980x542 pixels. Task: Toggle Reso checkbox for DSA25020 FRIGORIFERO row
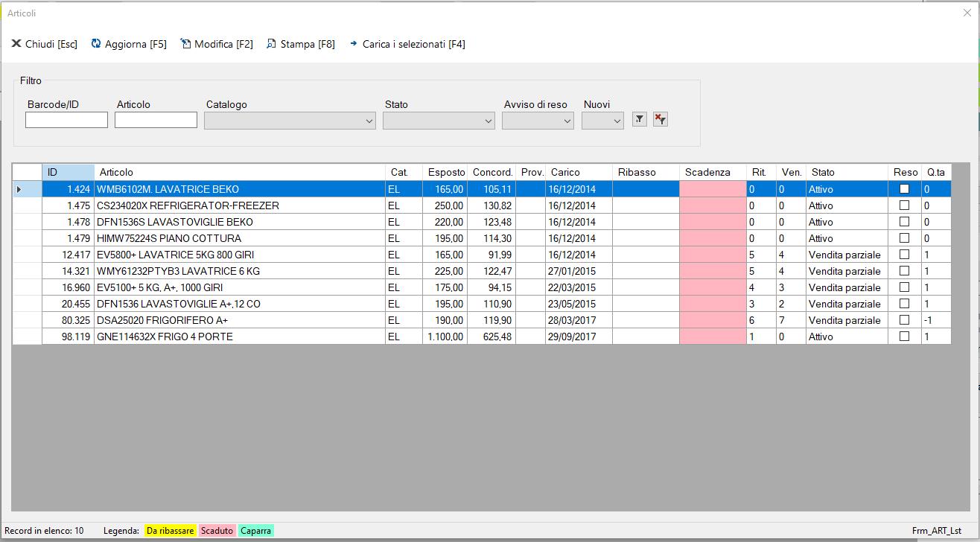pos(904,320)
